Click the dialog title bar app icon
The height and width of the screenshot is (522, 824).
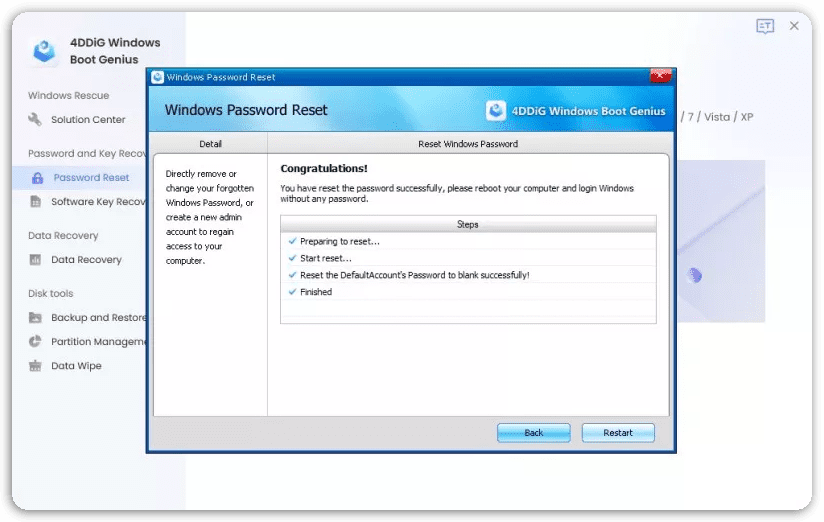(157, 77)
